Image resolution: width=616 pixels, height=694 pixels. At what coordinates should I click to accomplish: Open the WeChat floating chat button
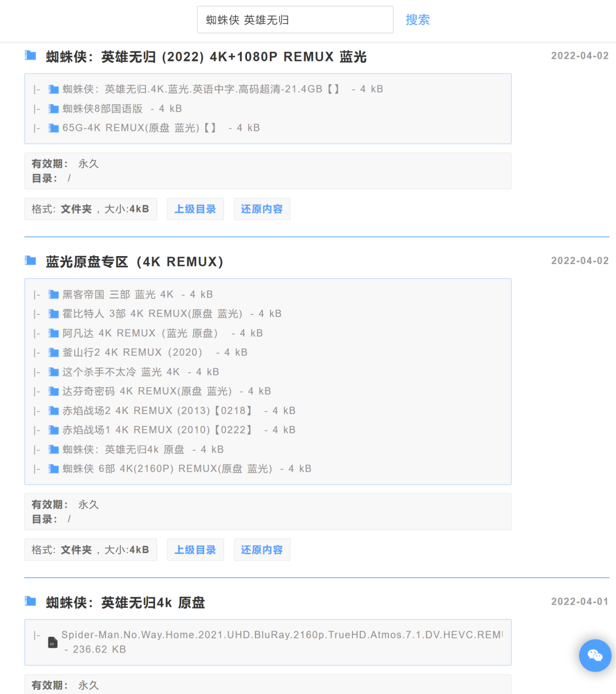595,655
